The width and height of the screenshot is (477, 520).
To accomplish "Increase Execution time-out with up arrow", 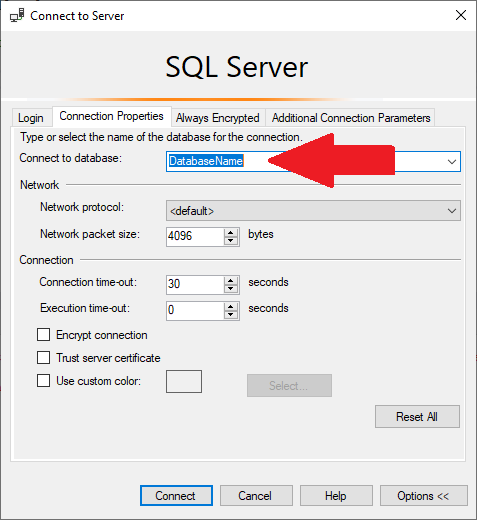I will click(231, 306).
